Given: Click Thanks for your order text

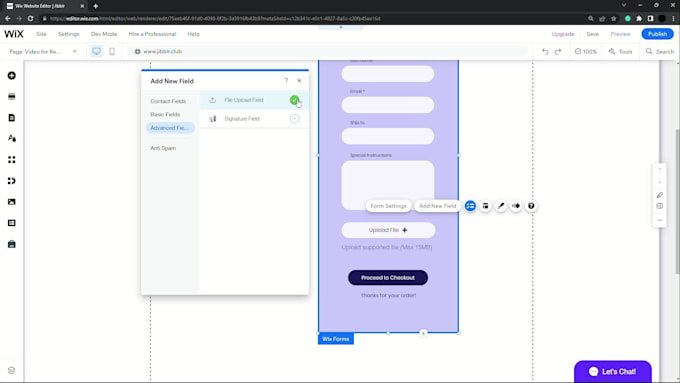Looking at the screenshot, I should coord(388,295).
